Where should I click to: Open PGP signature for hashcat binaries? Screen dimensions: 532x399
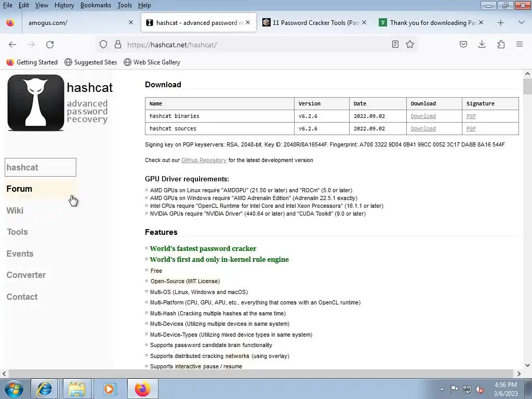point(471,116)
